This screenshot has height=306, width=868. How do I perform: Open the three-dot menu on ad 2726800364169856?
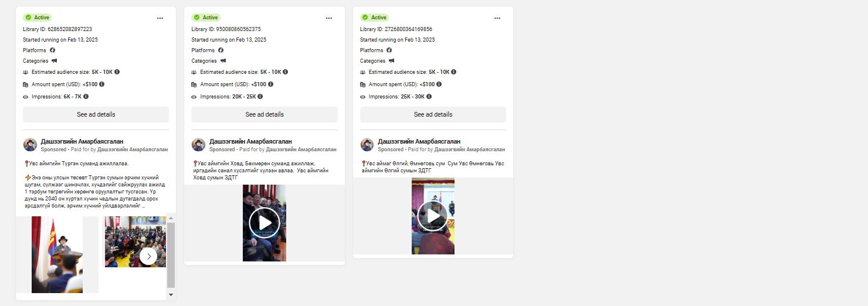pos(497,18)
